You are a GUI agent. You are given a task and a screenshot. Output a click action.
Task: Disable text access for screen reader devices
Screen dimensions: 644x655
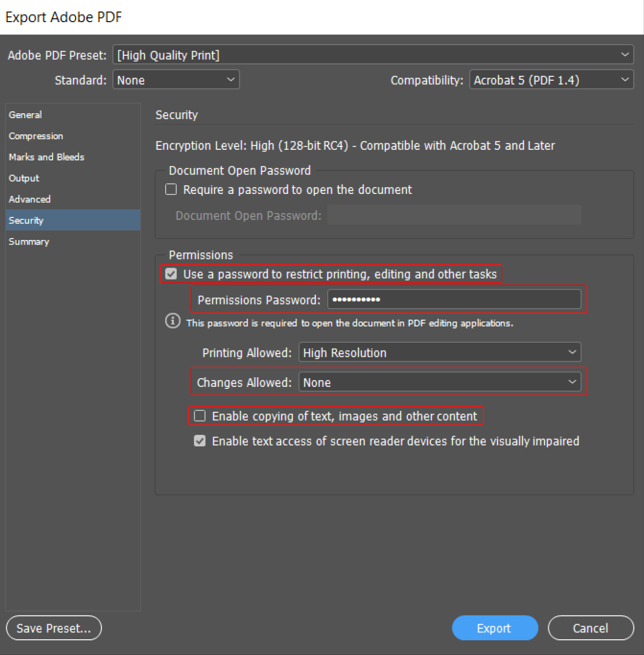pyautogui.click(x=200, y=441)
